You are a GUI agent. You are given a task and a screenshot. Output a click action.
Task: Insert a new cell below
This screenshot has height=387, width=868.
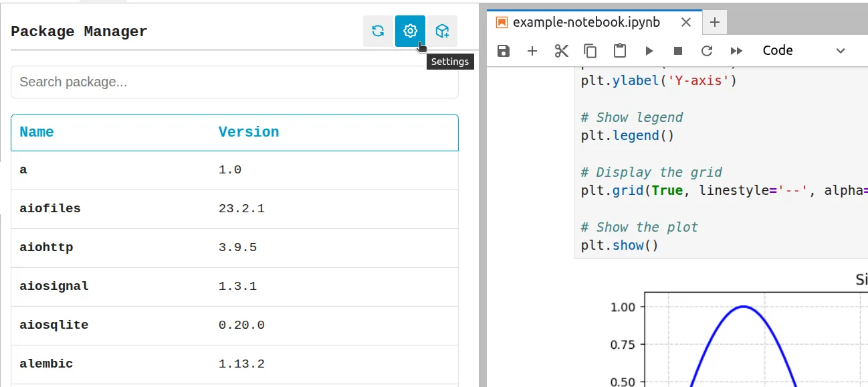point(532,50)
